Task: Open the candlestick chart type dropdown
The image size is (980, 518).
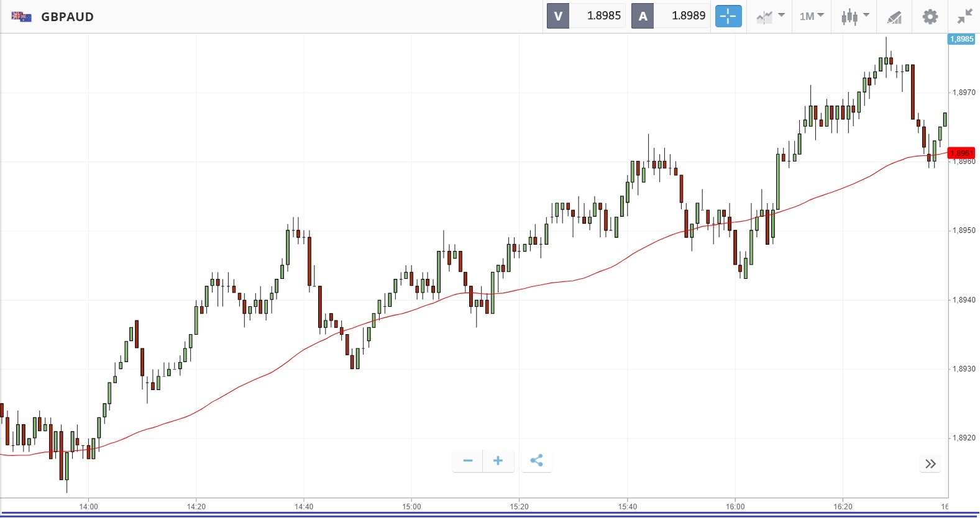Action: coord(855,17)
